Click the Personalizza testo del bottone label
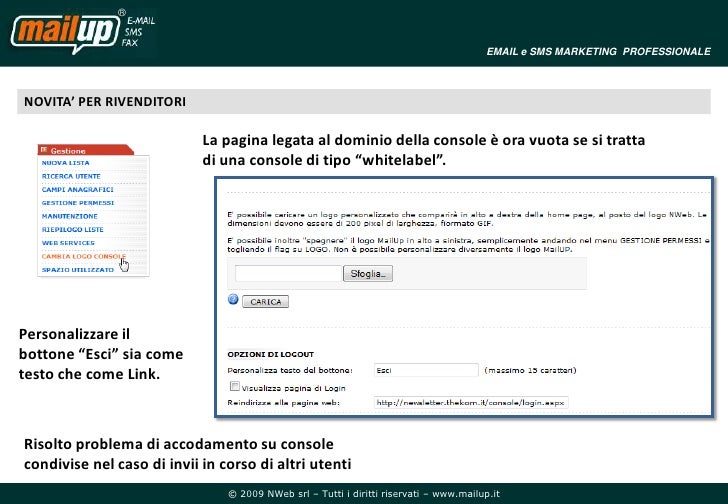Screen dimensions: 728x504 [290, 370]
